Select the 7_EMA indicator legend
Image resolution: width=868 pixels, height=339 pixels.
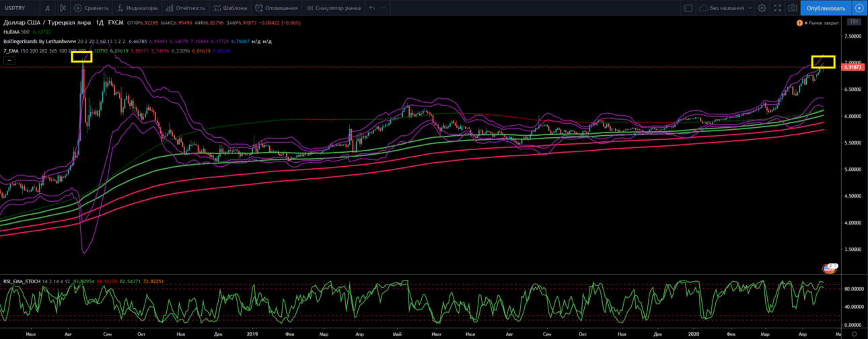point(11,50)
